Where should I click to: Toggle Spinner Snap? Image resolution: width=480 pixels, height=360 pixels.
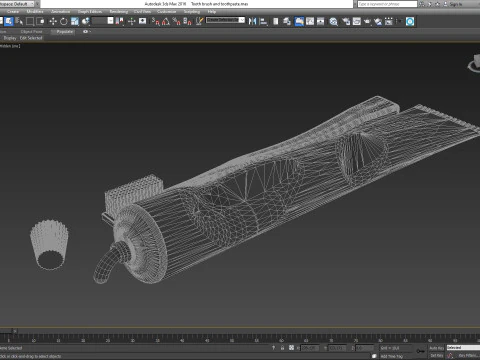[x=188, y=21]
